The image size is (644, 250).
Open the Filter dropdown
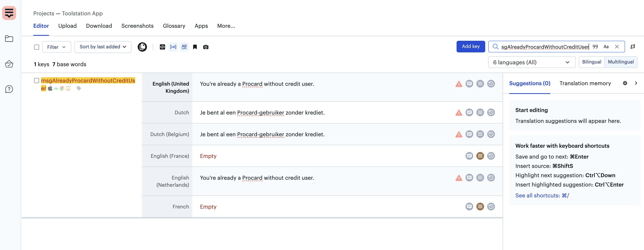[57, 47]
